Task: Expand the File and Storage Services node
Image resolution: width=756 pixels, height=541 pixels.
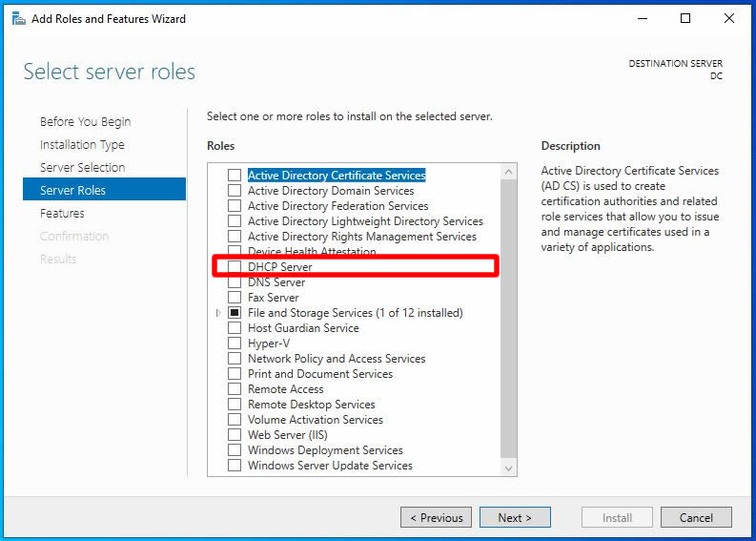Action: 218,313
